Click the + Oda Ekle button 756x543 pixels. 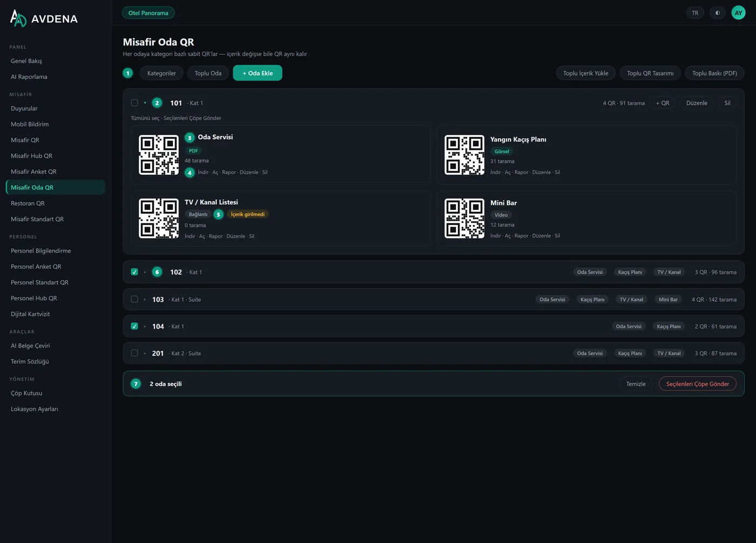(258, 73)
